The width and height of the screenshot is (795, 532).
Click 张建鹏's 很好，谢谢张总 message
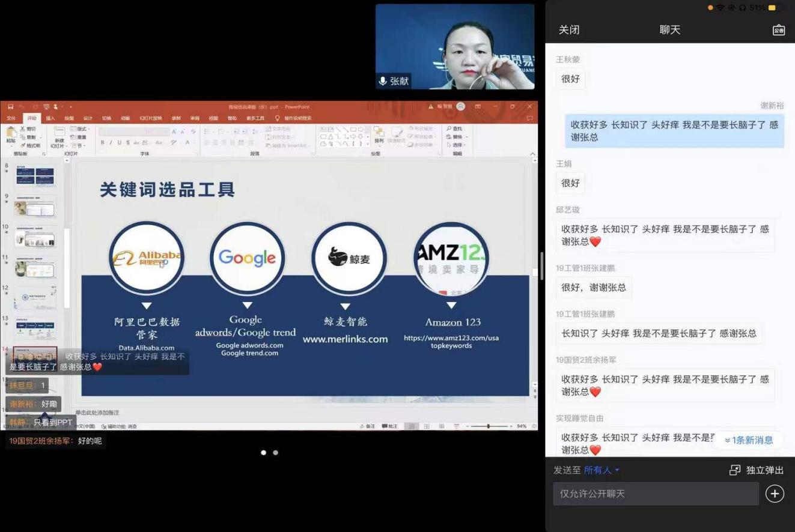click(594, 288)
